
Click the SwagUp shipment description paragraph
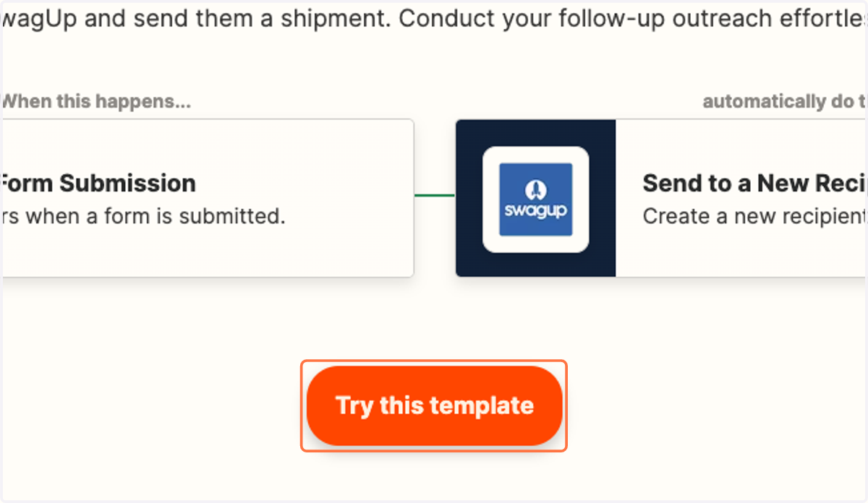pyautogui.click(x=434, y=18)
